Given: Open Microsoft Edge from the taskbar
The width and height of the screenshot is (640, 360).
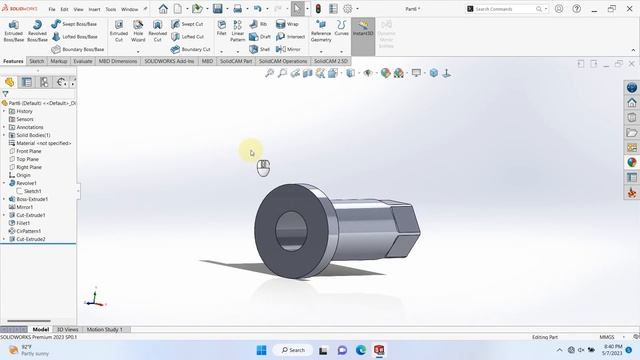Looking at the screenshot, I should click(361, 350).
